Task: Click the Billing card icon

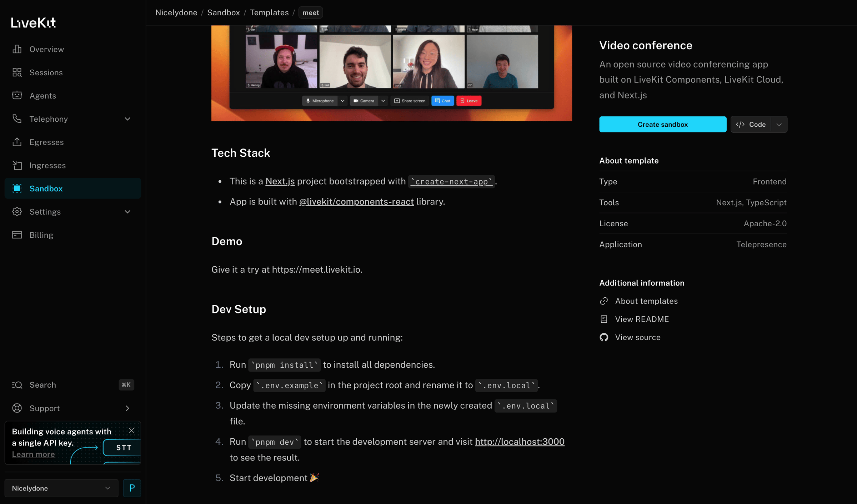Action: (x=17, y=235)
